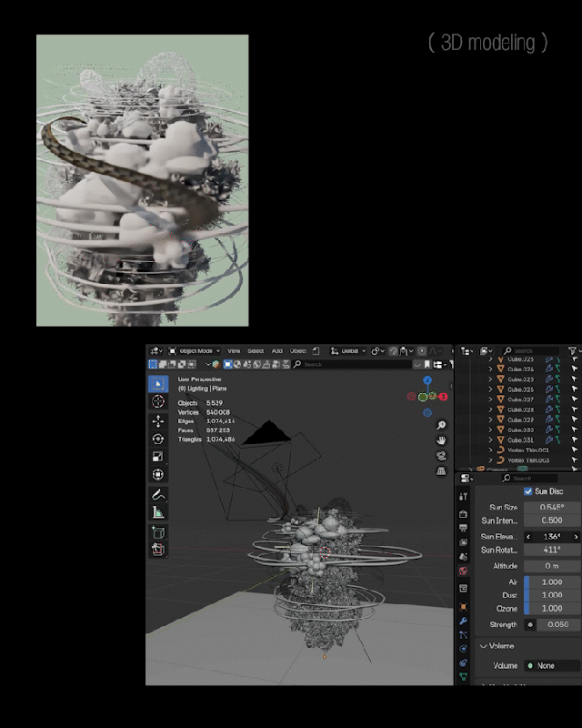Select the 3D Cursor tool
582x728 pixels.
(x=158, y=401)
